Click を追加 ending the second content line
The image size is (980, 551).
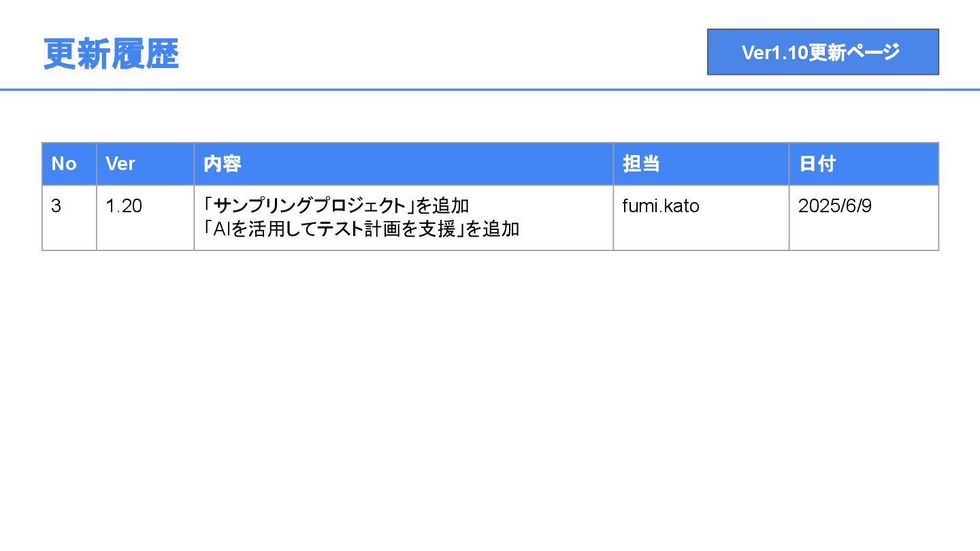coord(492,229)
